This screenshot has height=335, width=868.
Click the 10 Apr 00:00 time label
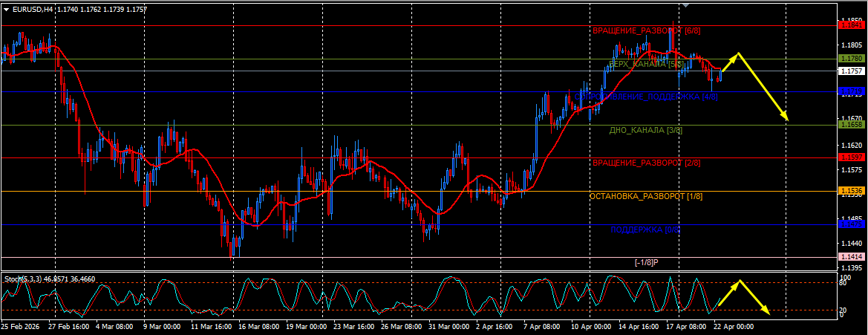pos(592,327)
